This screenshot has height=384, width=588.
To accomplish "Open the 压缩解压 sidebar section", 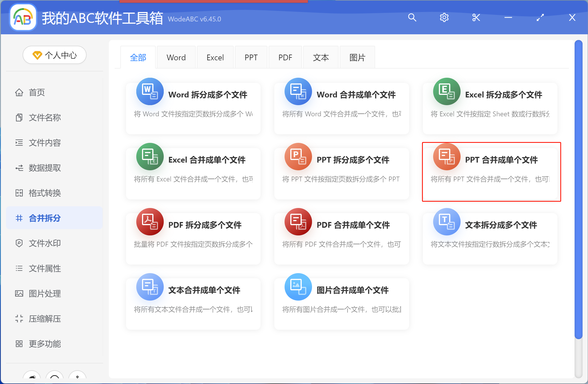I will point(45,319).
